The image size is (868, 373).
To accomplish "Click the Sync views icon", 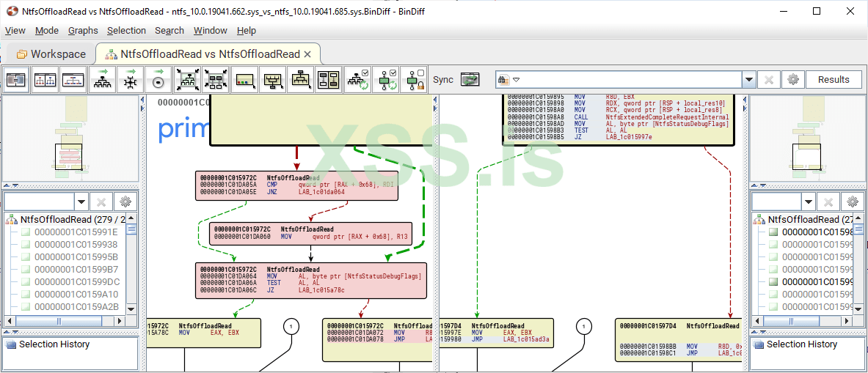I will (470, 80).
